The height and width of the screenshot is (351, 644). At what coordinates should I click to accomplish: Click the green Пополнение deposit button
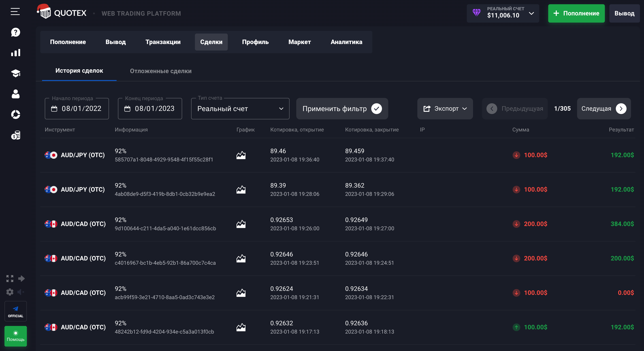point(576,13)
